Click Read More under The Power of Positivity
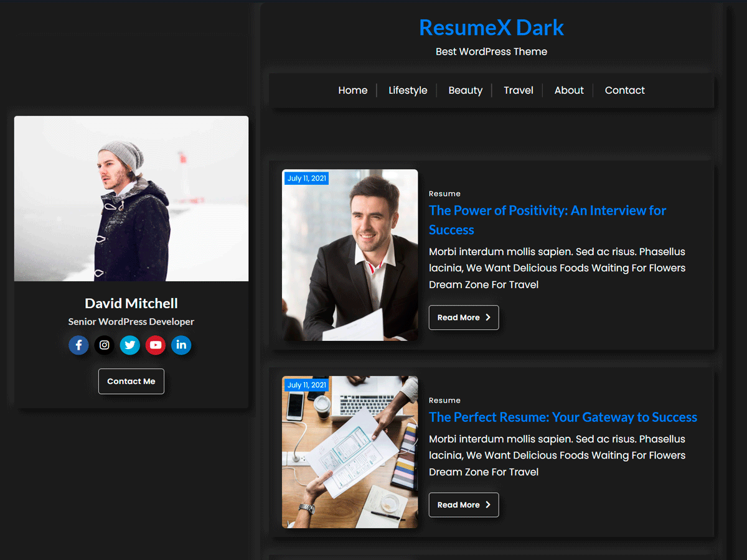 pos(464,317)
